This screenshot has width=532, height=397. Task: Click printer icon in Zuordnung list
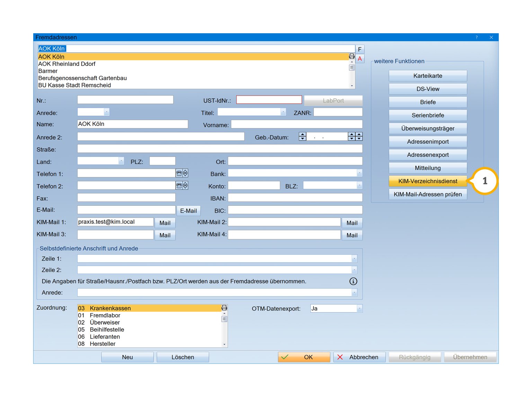pyautogui.click(x=224, y=308)
